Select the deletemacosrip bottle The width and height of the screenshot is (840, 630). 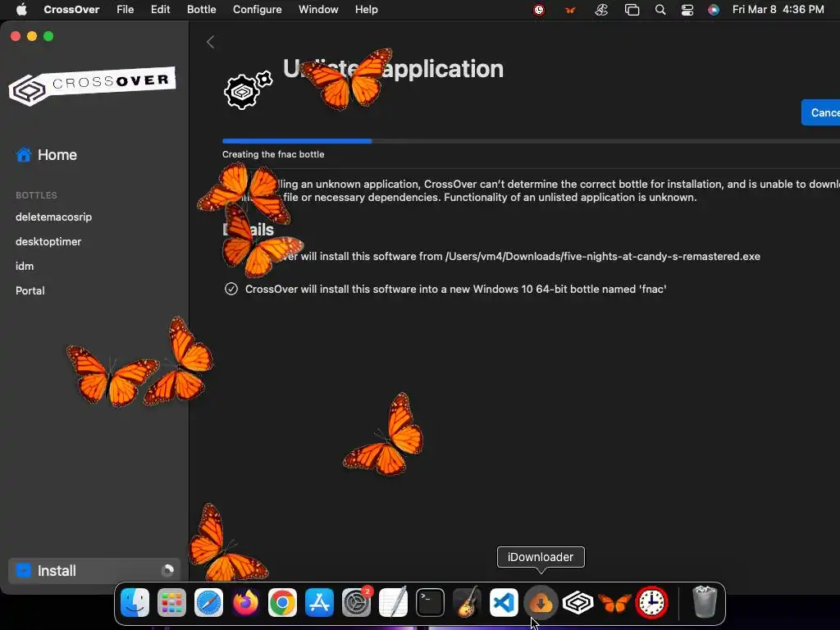(53, 217)
